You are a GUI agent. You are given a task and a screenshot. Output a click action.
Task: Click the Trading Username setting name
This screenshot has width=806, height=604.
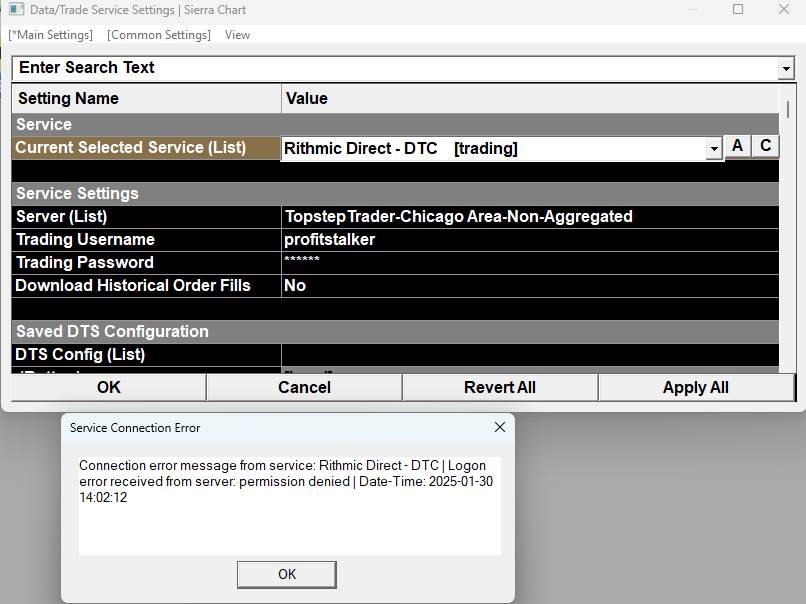coord(146,240)
